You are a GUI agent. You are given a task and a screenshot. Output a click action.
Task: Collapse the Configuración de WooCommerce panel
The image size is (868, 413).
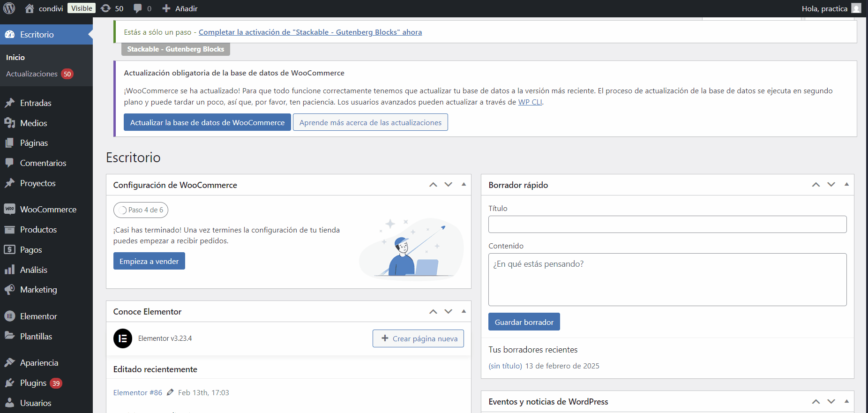(x=464, y=185)
